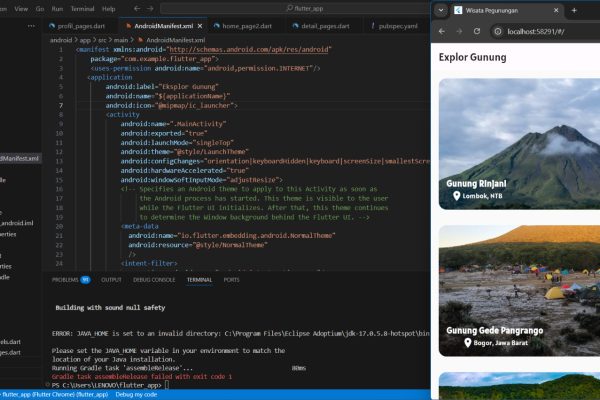Show the Debug Console panel
600x400 pixels.
tap(153, 280)
